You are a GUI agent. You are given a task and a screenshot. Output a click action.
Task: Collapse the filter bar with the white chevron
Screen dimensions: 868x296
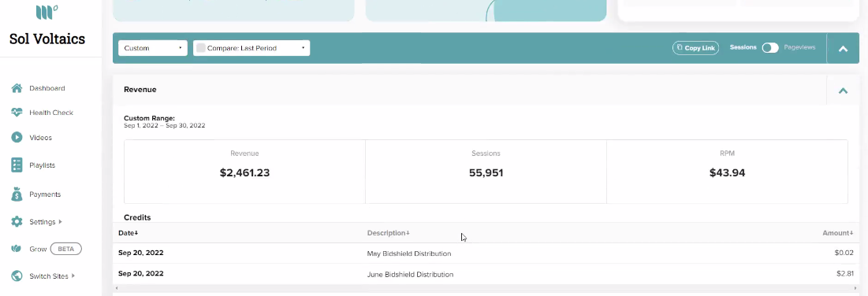click(x=843, y=49)
